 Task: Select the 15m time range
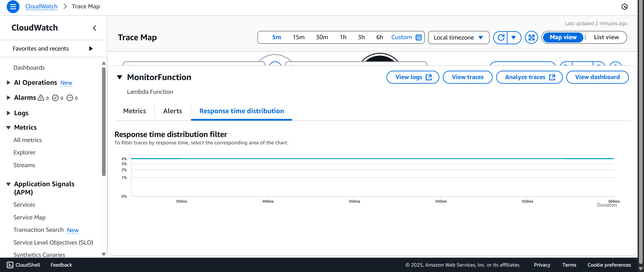pos(299,38)
